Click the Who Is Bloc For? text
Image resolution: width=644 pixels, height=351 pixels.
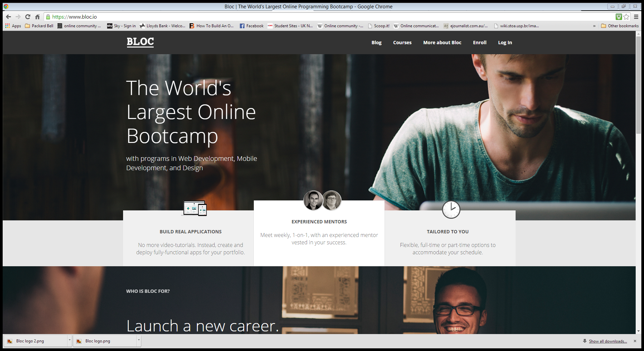[x=148, y=291]
